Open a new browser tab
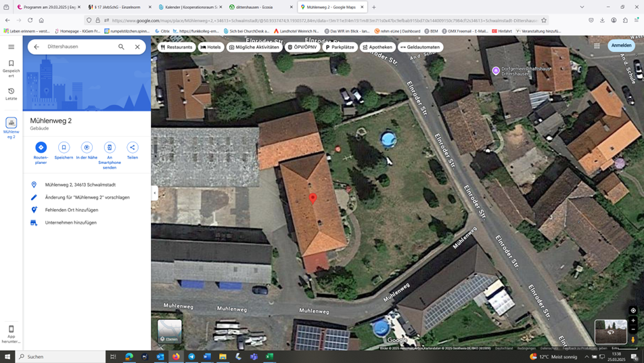Image resolution: width=644 pixels, height=363 pixels. pyautogui.click(x=373, y=7)
